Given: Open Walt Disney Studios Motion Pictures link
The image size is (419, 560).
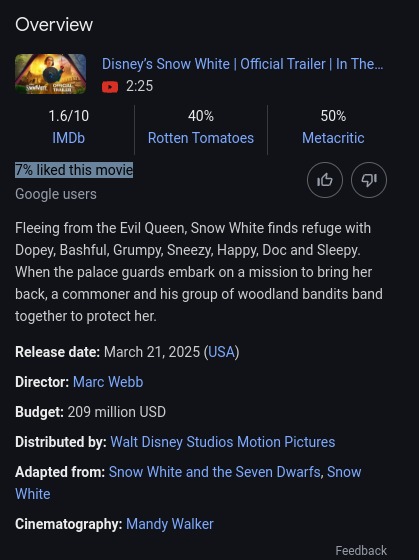Looking at the screenshot, I should [x=223, y=442].
